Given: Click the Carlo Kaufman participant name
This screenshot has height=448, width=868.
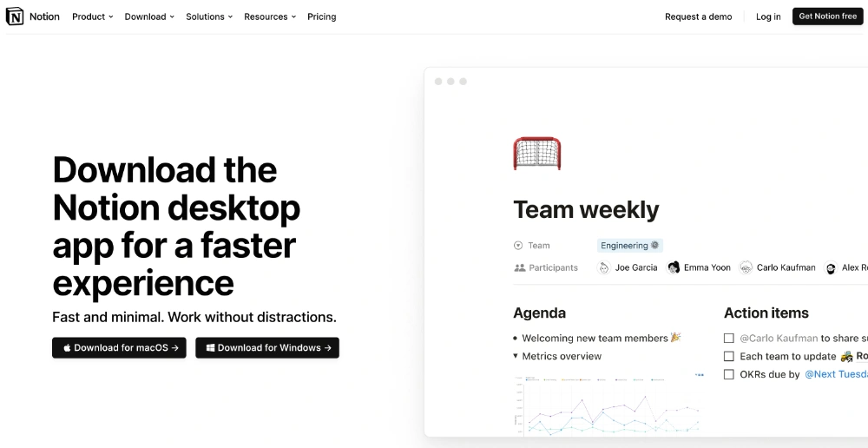Looking at the screenshot, I should click(x=786, y=267).
